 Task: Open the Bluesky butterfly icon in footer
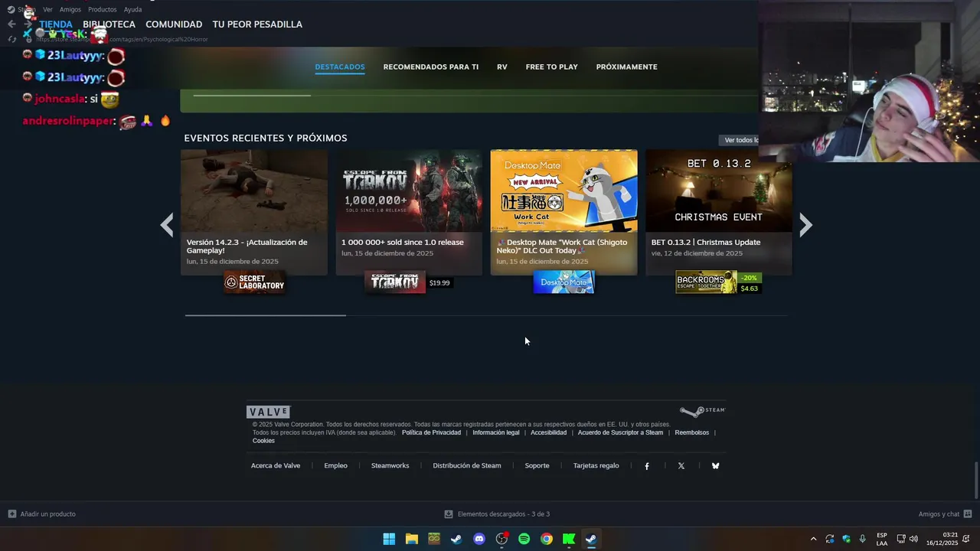coord(716,466)
